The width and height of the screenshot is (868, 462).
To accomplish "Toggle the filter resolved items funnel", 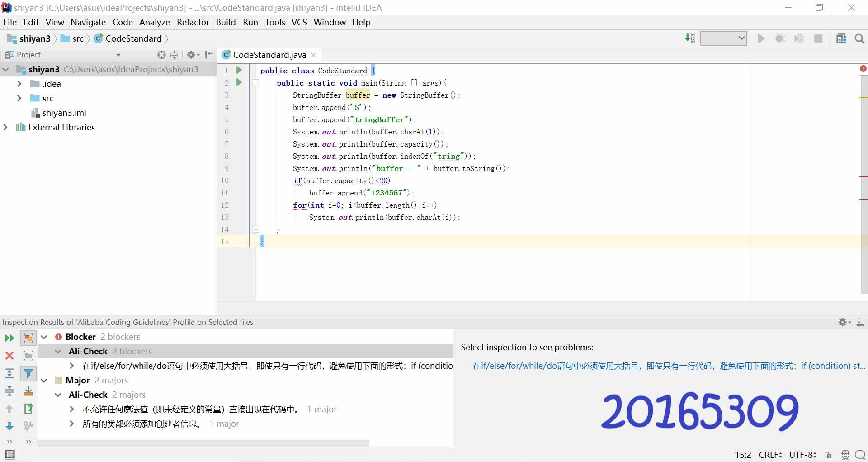I will [28, 373].
